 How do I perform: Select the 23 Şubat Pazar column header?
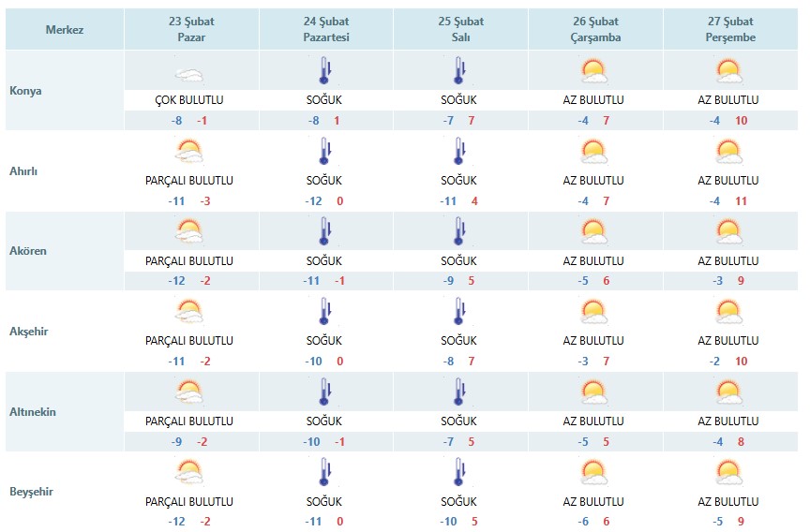[x=191, y=29]
